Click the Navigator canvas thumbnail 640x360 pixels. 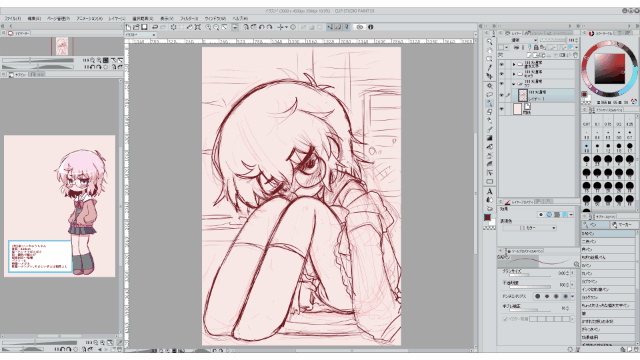pos(62,46)
